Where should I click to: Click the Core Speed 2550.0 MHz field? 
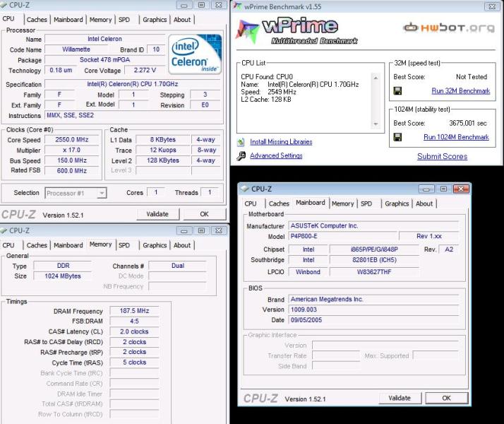(72, 140)
